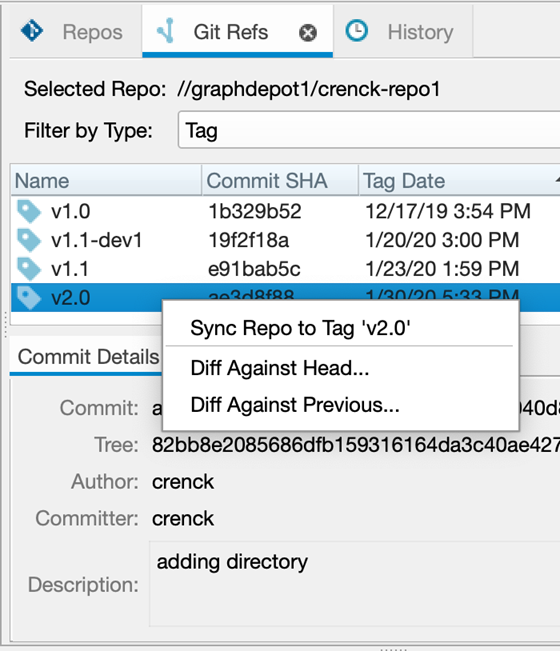Sort the list by Tag Date column
Viewport: 560px width, 651px height.
tap(459, 181)
